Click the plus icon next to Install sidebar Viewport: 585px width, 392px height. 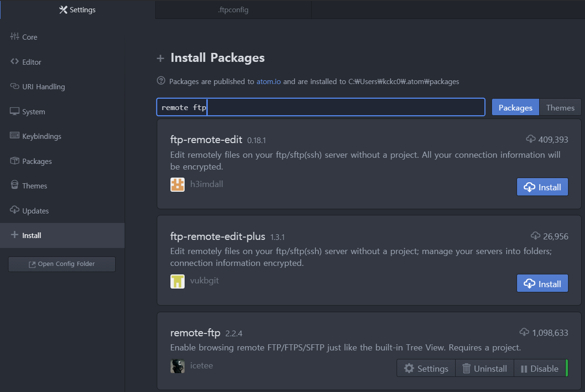[x=14, y=235]
